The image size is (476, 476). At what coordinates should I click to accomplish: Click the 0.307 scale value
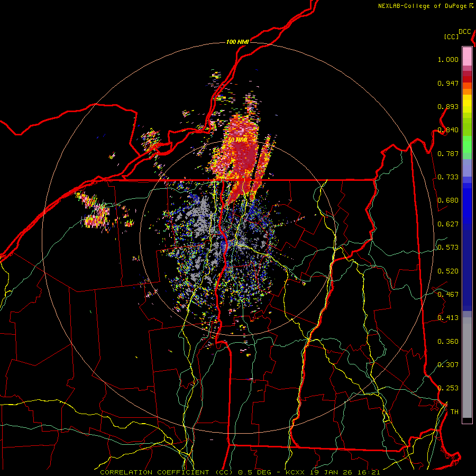[448, 365]
